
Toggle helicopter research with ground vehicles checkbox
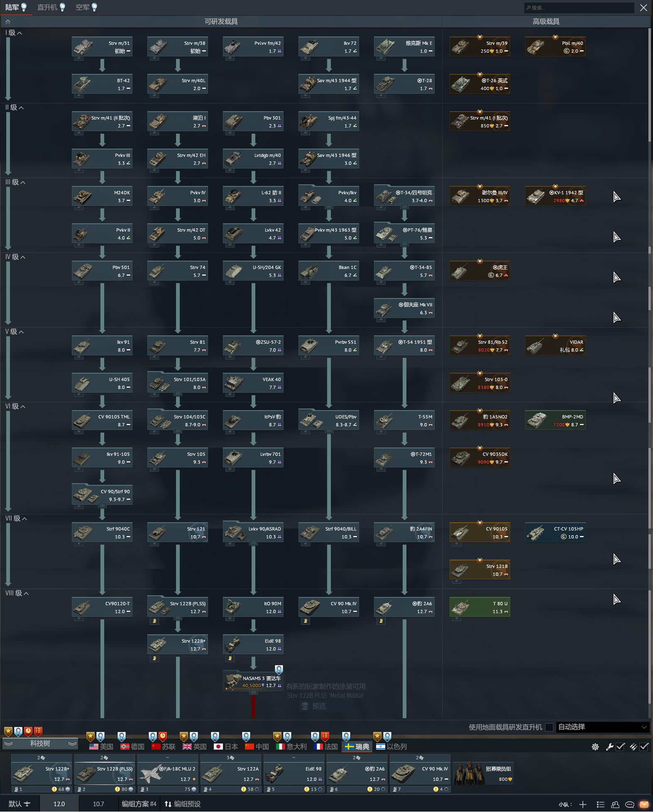click(549, 727)
